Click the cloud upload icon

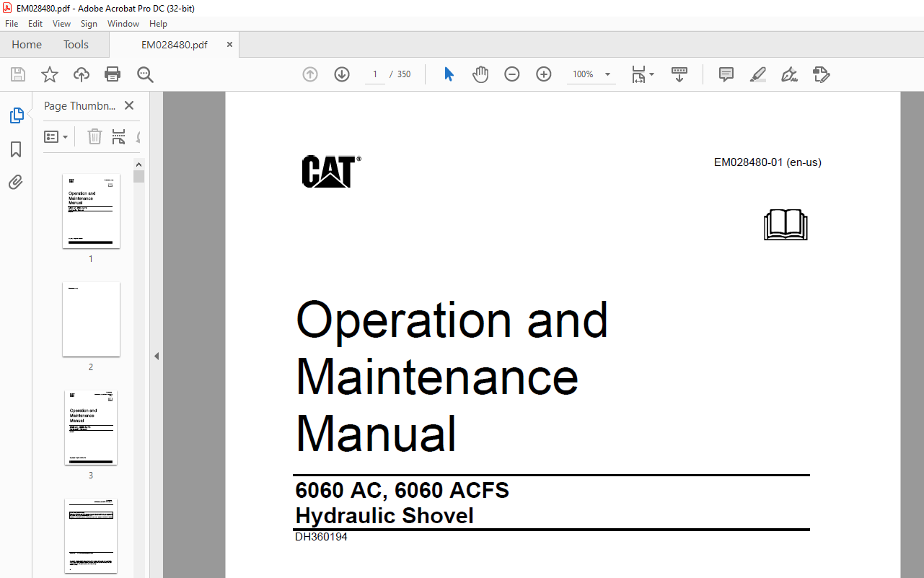(x=82, y=74)
